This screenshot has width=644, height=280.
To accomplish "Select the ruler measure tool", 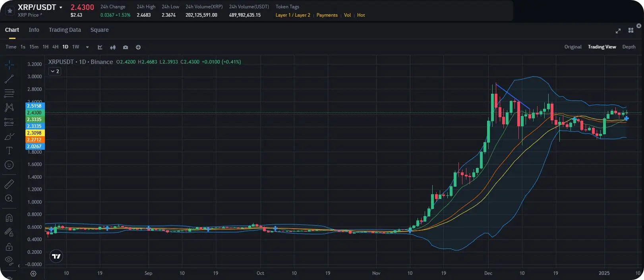I will [x=9, y=184].
